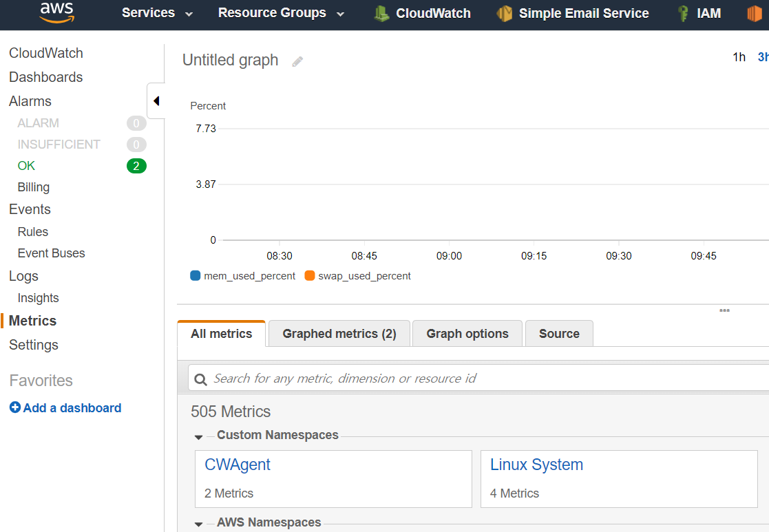Click the metric search input field
The image size is (769, 532).
482,379
